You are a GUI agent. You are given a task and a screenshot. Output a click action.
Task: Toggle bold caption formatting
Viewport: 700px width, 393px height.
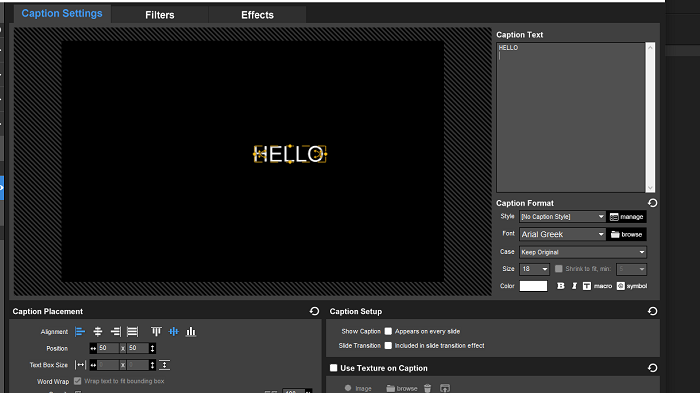[561, 286]
